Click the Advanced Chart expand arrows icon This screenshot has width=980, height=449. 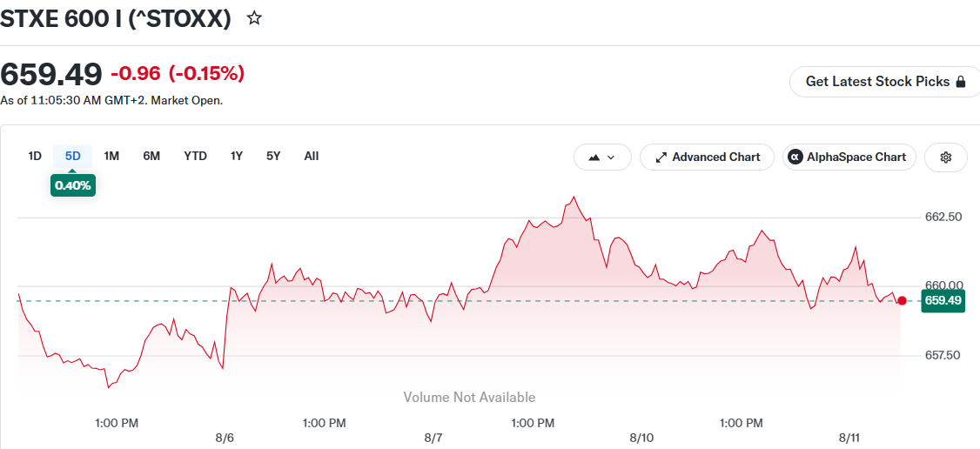(x=661, y=157)
